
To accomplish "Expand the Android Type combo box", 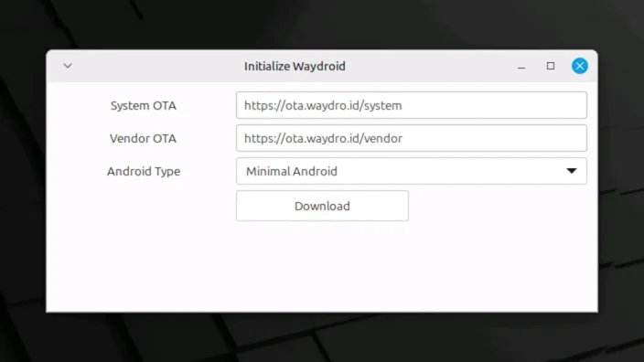I will click(x=411, y=171).
